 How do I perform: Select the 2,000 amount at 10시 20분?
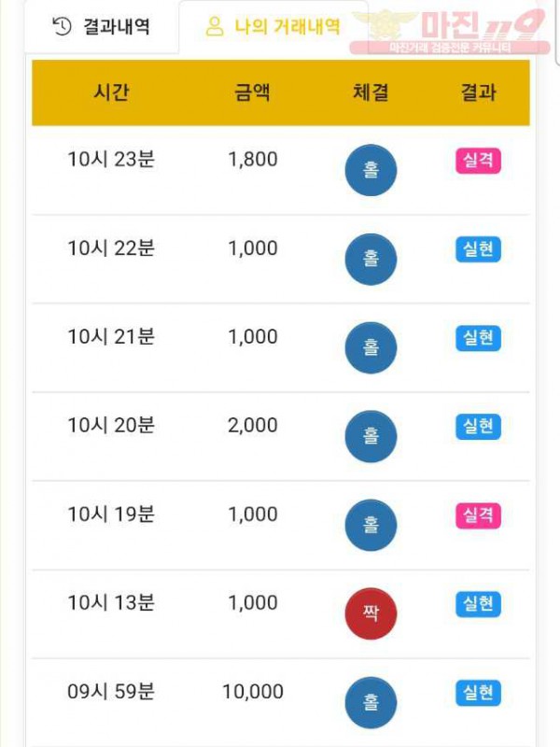(x=252, y=425)
